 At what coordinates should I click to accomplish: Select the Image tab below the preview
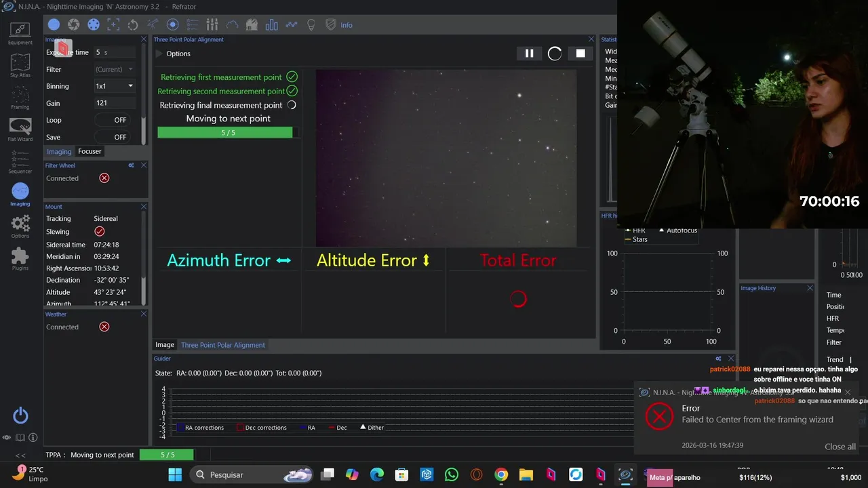[x=165, y=345]
